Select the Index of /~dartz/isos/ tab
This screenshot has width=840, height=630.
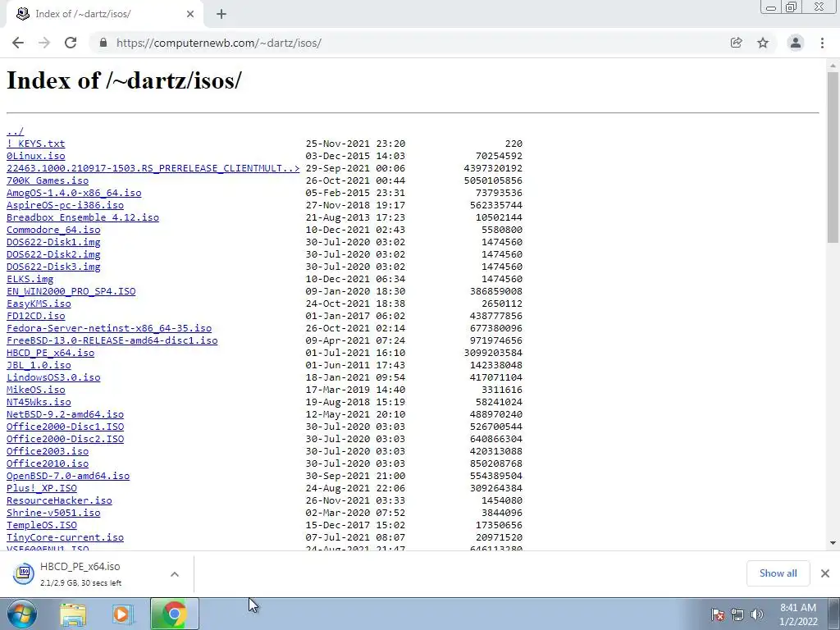[x=105, y=14]
